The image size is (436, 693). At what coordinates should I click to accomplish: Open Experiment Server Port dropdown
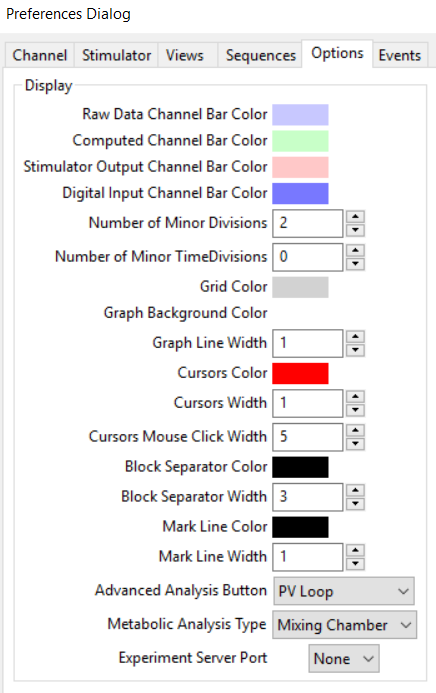[x=344, y=659]
